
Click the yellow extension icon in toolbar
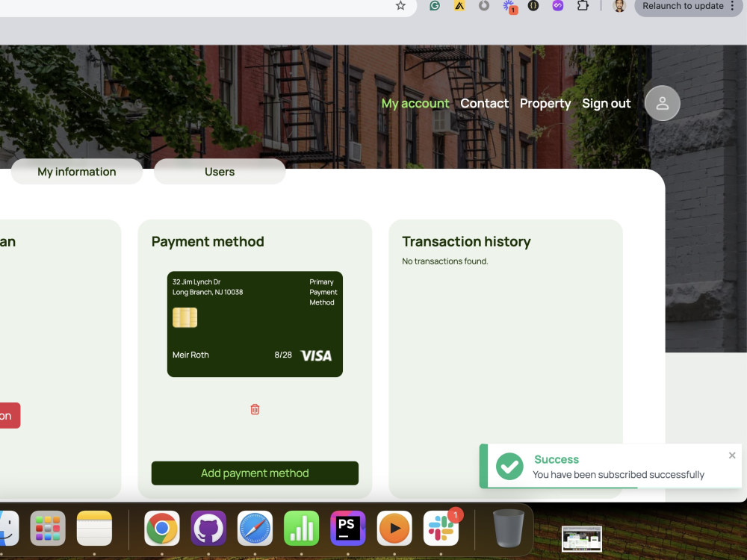point(459,6)
